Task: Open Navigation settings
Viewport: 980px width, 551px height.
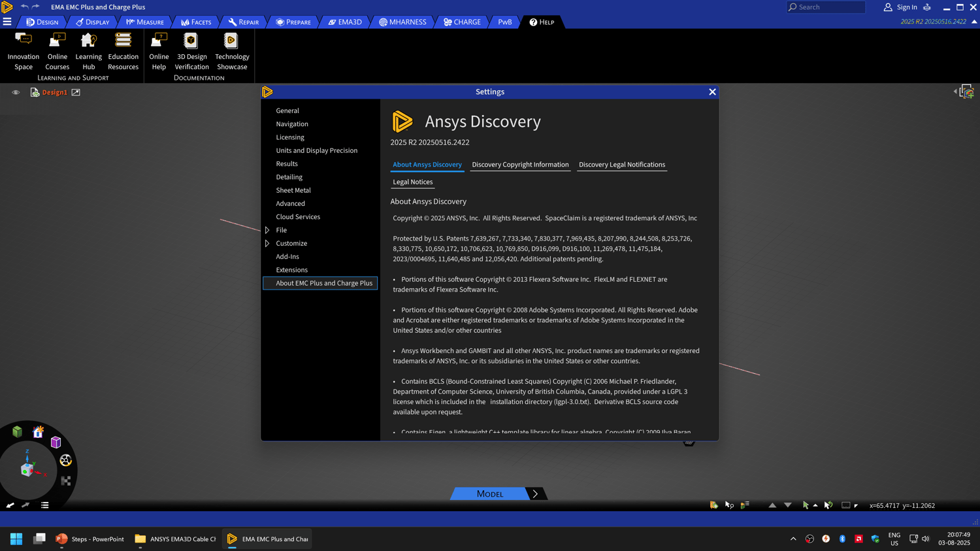Action: (x=292, y=124)
